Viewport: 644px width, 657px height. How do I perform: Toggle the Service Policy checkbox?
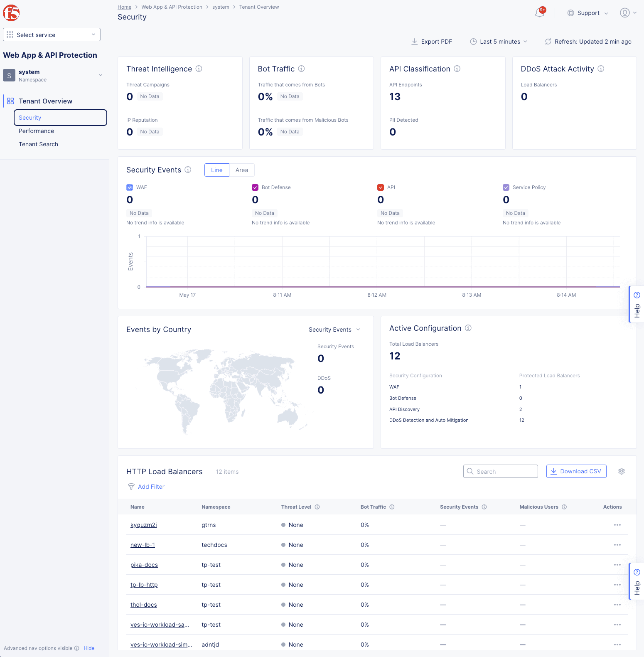click(x=506, y=187)
